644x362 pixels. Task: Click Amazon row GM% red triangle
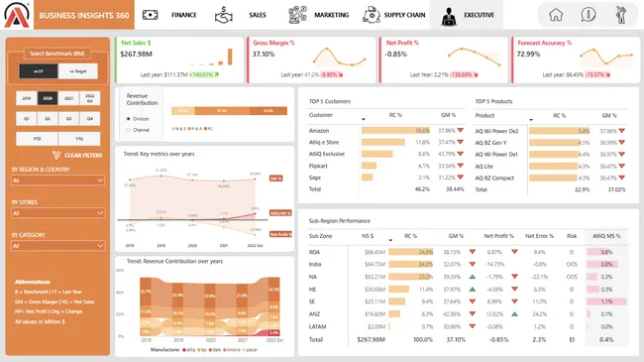[x=460, y=130]
